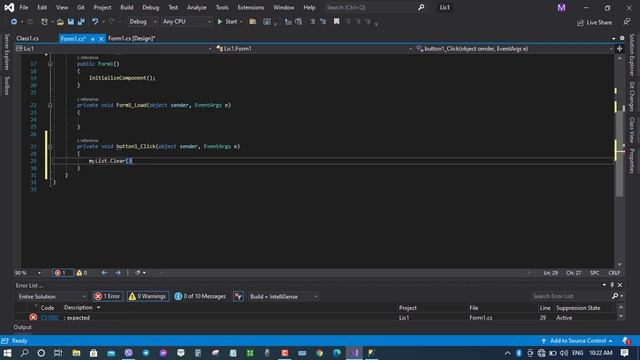Click the green Start debugging button
This screenshot has height=360, width=640.
[227, 22]
